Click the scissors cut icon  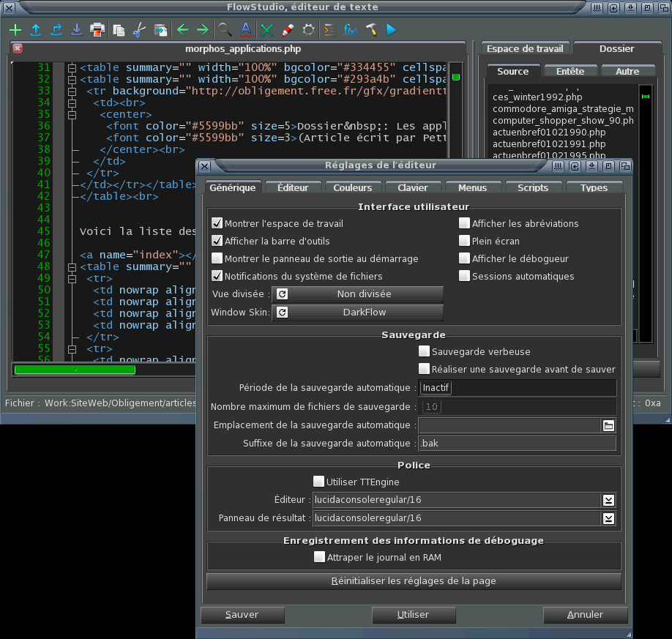point(139,30)
